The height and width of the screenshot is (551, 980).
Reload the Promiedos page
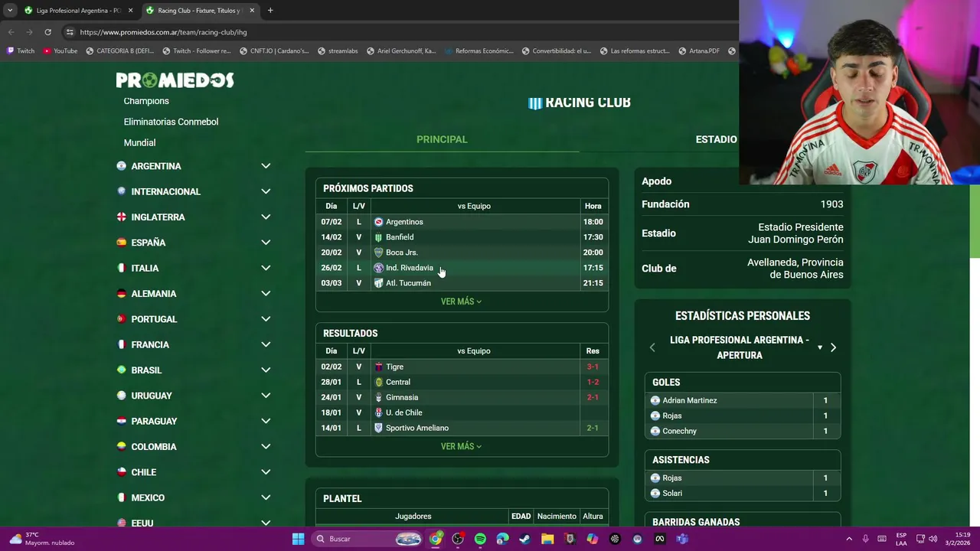[47, 32]
